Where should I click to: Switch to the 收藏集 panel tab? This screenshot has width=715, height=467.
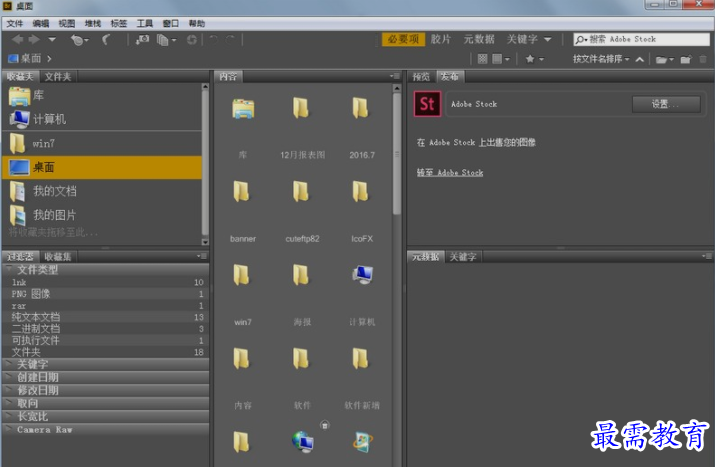[58, 257]
